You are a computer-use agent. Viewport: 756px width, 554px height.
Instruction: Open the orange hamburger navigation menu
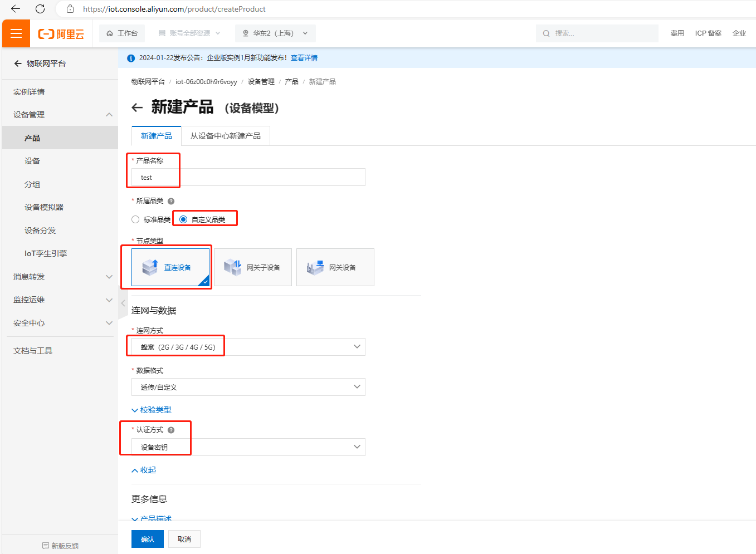16,33
